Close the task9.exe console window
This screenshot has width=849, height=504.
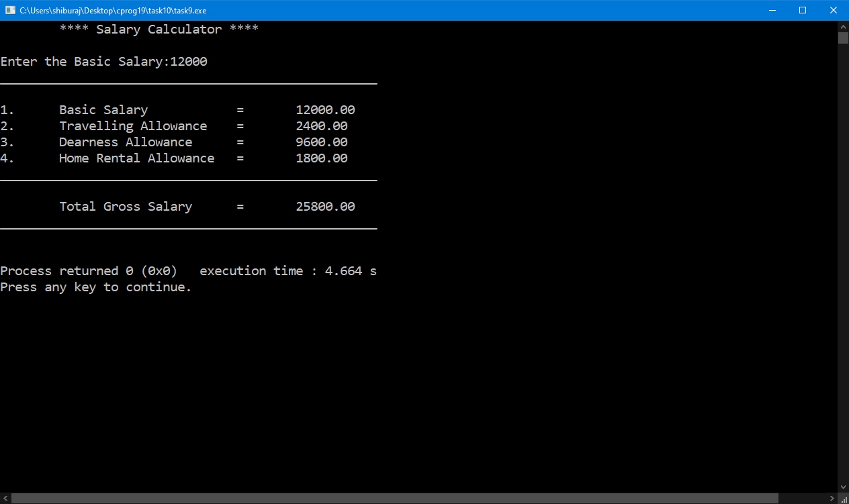833,10
